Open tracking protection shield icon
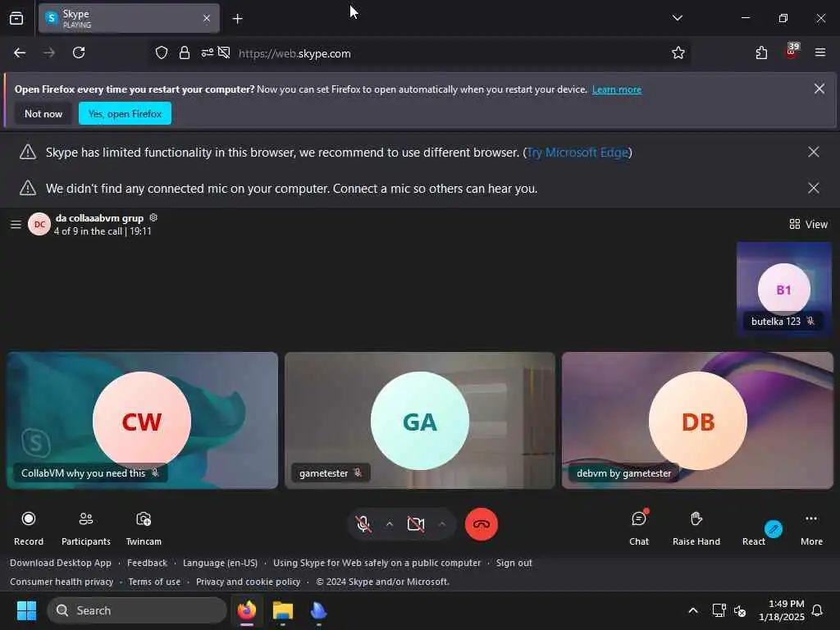 [x=162, y=52]
